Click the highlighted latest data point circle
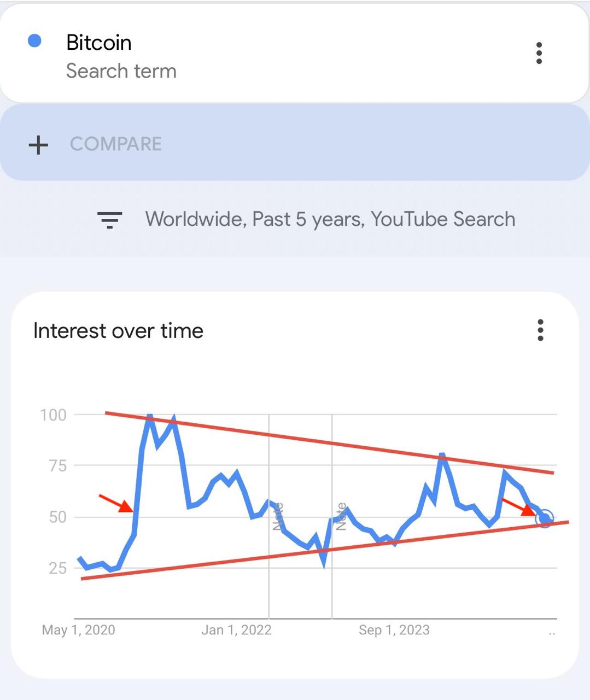 [x=545, y=518]
